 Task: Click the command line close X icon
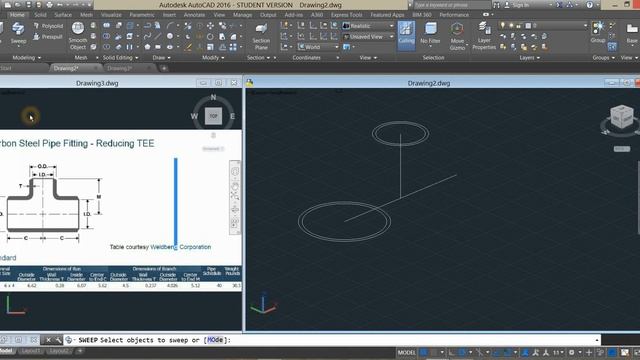click(48, 340)
